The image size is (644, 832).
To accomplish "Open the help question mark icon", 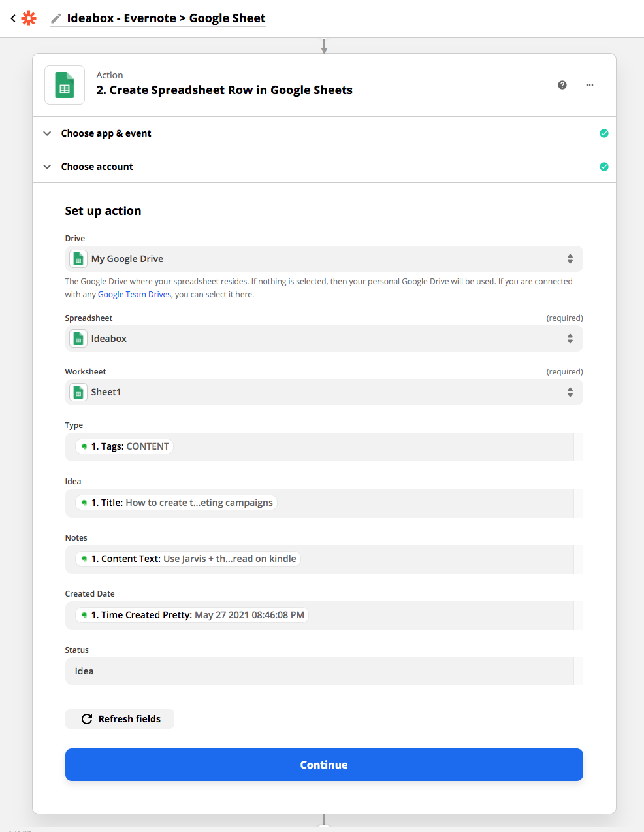I will click(x=562, y=85).
